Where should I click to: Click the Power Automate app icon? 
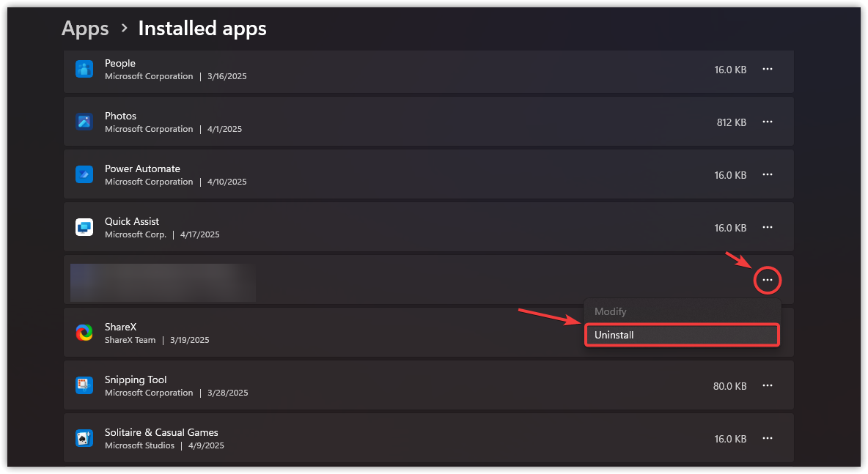(x=84, y=174)
